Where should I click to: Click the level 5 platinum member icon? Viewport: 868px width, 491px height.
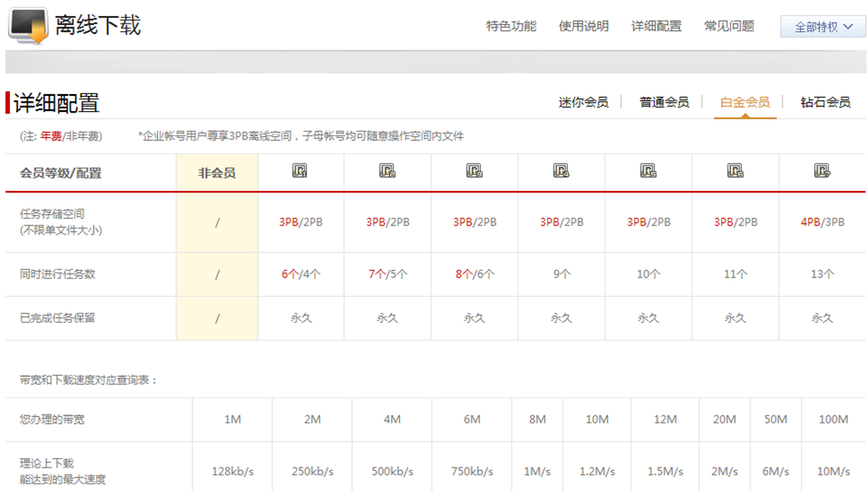(648, 172)
